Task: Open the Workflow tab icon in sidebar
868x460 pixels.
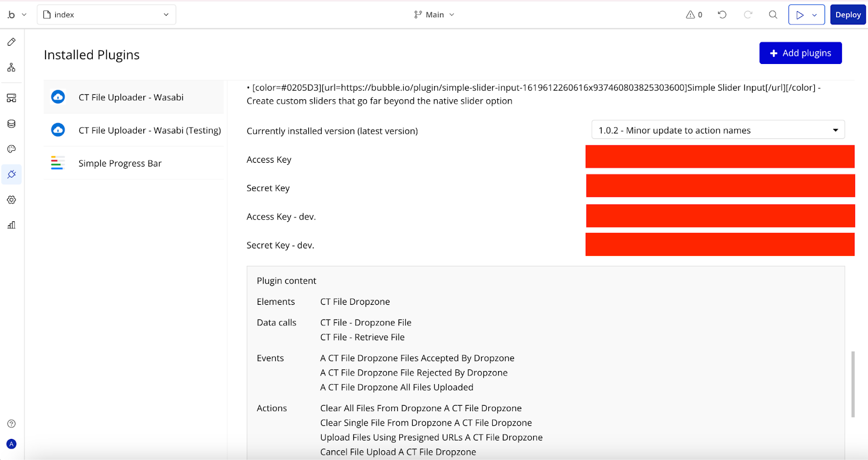Action: (x=11, y=67)
